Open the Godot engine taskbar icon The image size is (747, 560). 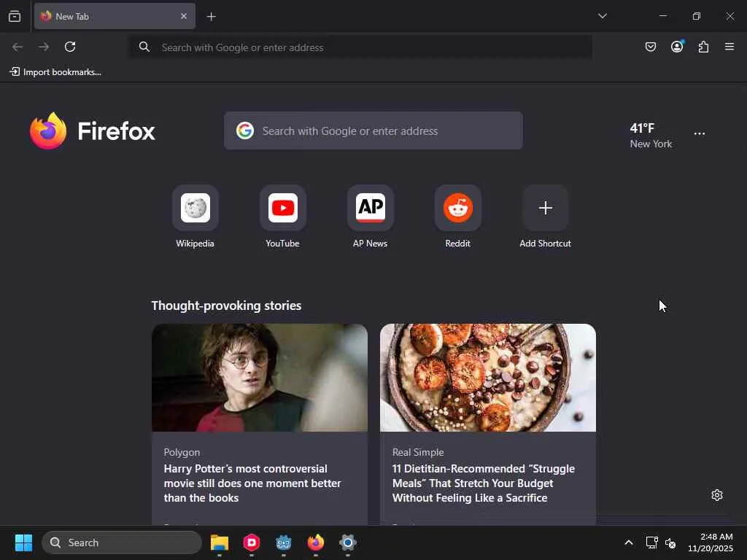coord(284,542)
